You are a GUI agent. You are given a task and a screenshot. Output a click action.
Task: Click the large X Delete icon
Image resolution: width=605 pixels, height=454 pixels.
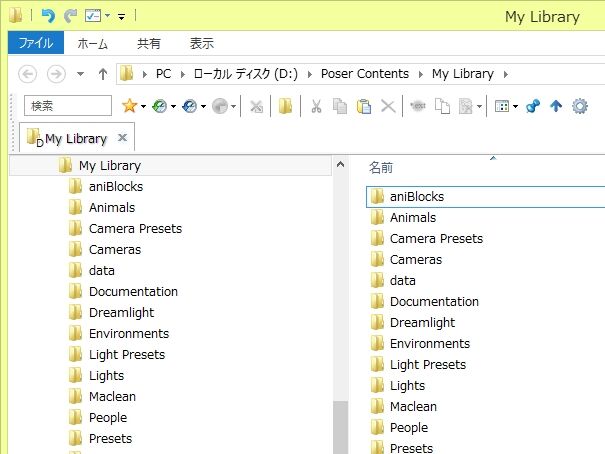pos(388,106)
